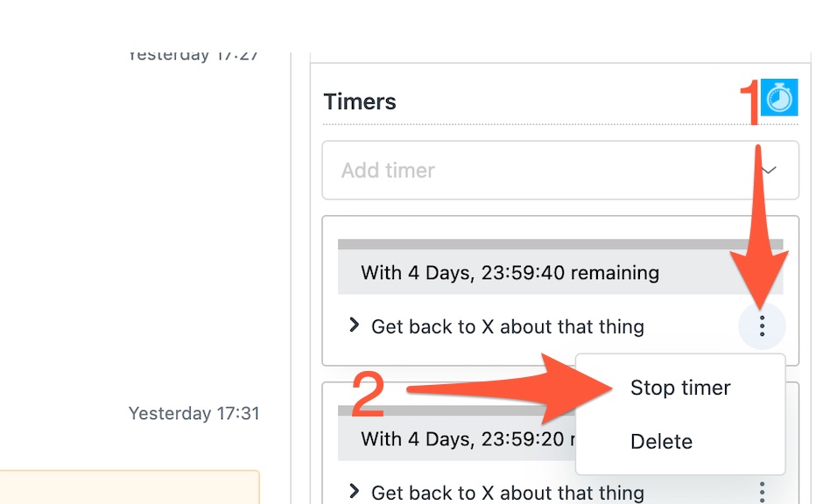823x504 pixels.
Task: Expand first "Get back to X" timer chevron
Action: [355, 325]
